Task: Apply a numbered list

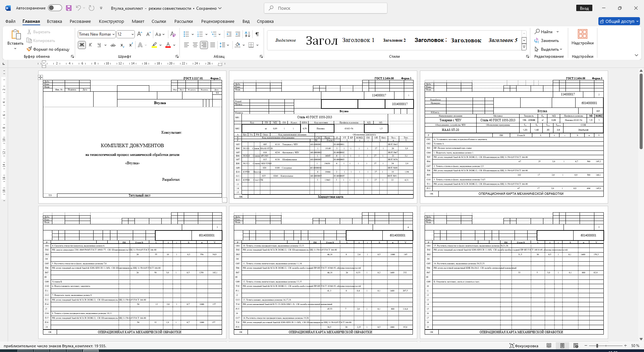Action: [x=200, y=34]
